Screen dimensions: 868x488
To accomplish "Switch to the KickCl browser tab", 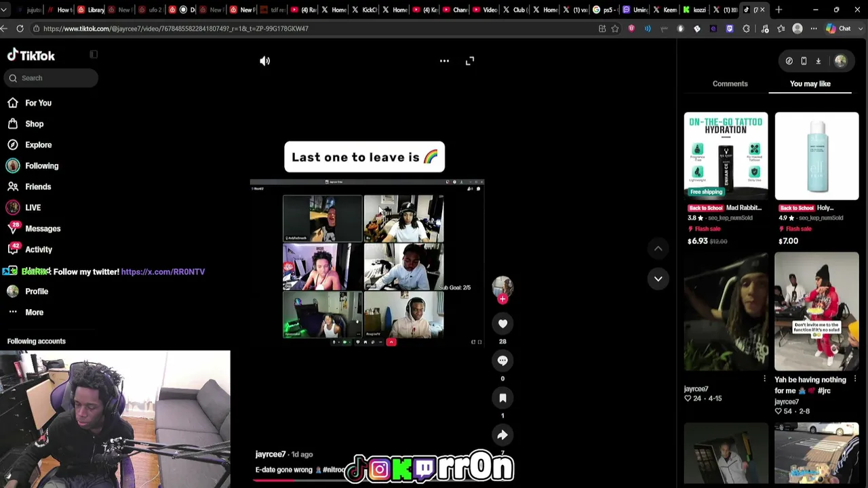I will (x=365, y=9).
